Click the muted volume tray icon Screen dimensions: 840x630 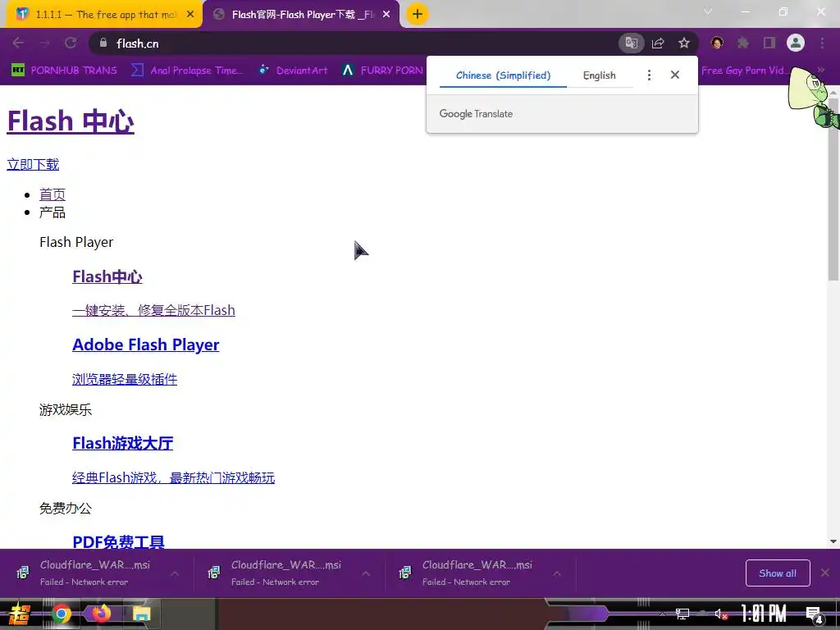721,614
